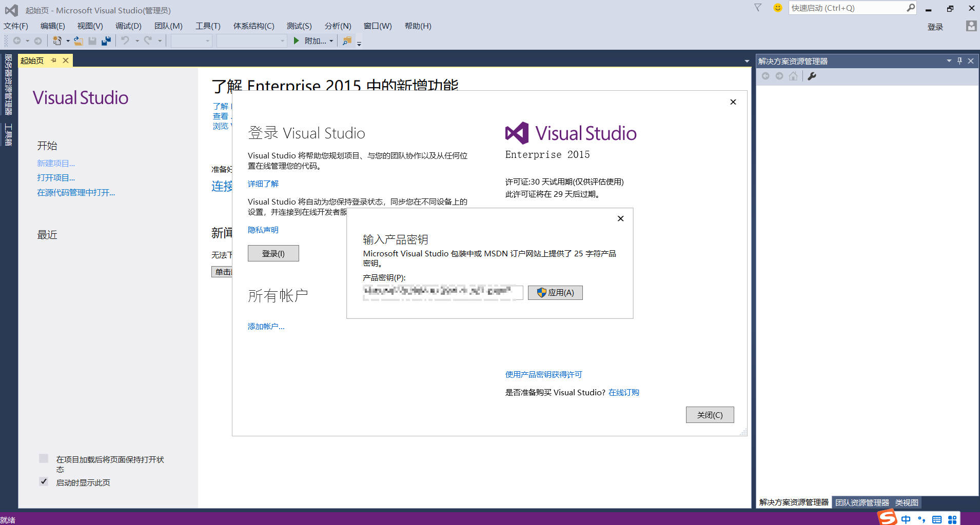
Task: Click the notifications flag icon
Action: pyautogui.click(x=758, y=8)
